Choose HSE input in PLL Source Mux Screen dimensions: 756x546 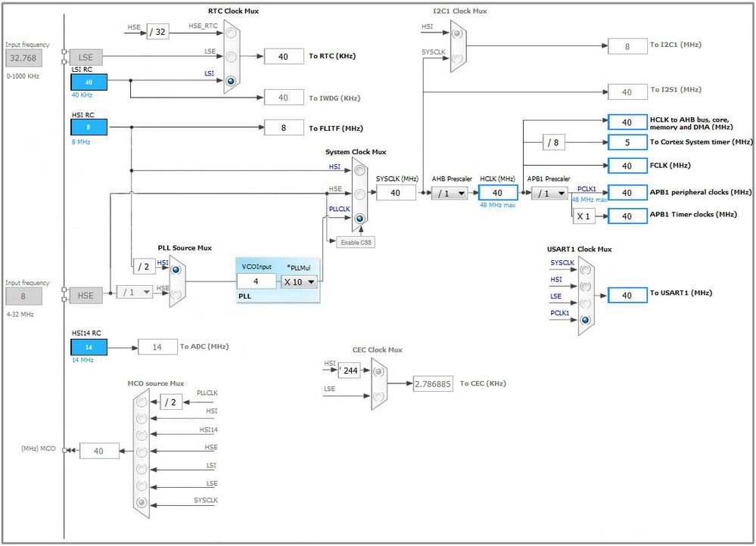pos(176,293)
